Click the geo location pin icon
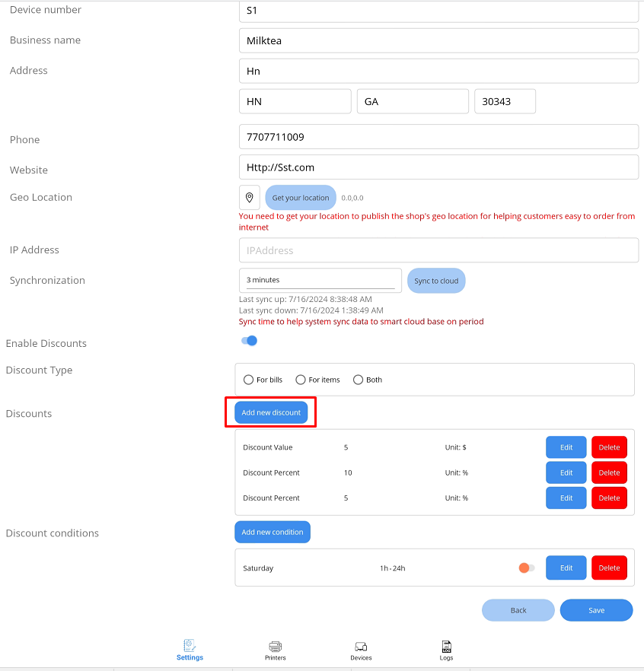 [x=249, y=198]
